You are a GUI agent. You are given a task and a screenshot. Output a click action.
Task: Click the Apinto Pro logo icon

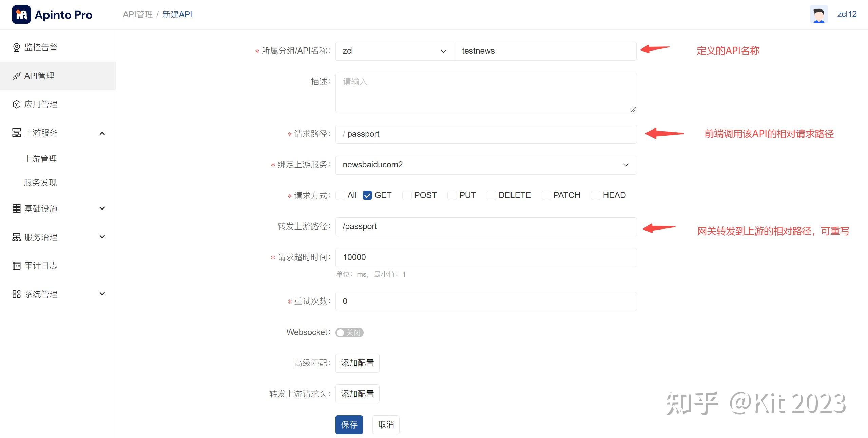point(21,15)
